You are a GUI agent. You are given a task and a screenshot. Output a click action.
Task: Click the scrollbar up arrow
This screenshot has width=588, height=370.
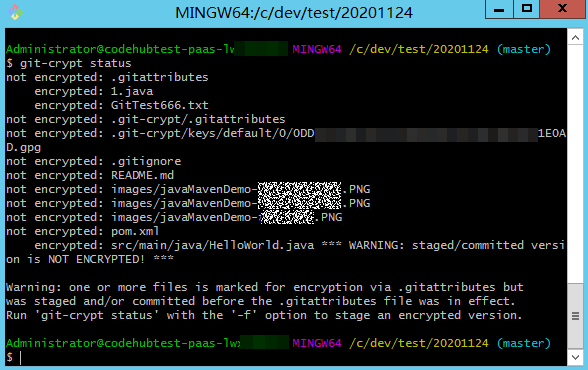tap(575, 37)
